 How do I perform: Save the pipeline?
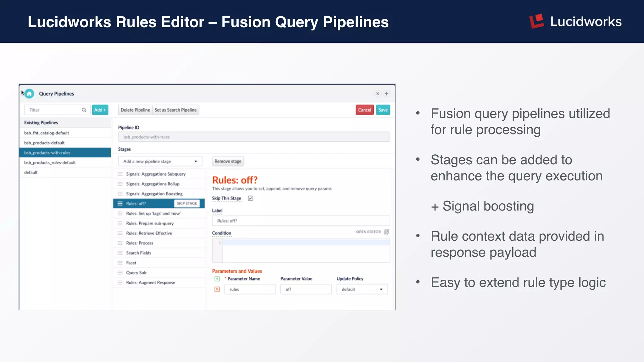coord(383,110)
